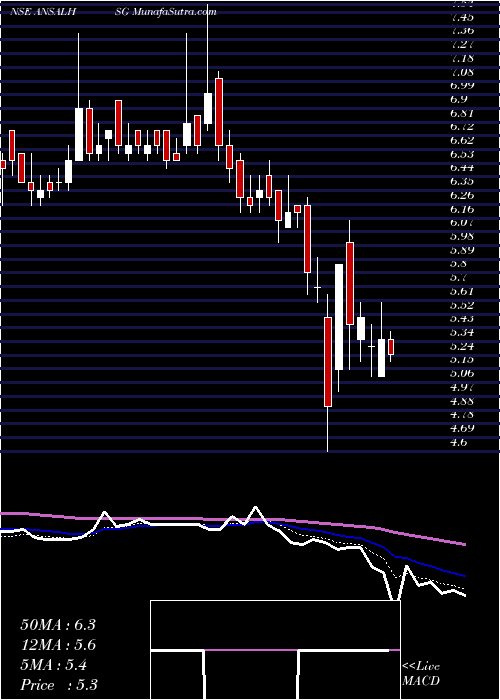Click the 5.24 price axis label

[x=462, y=346]
